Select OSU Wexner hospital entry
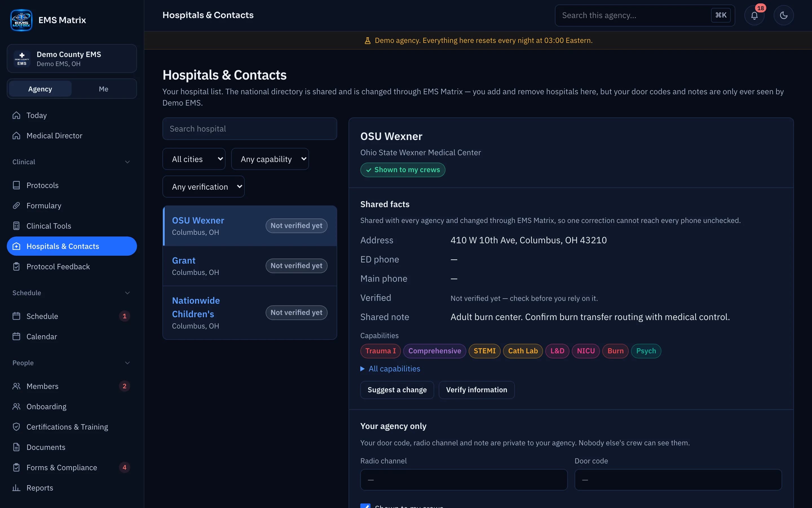Image resolution: width=812 pixels, height=508 pixels. (250, 226)
